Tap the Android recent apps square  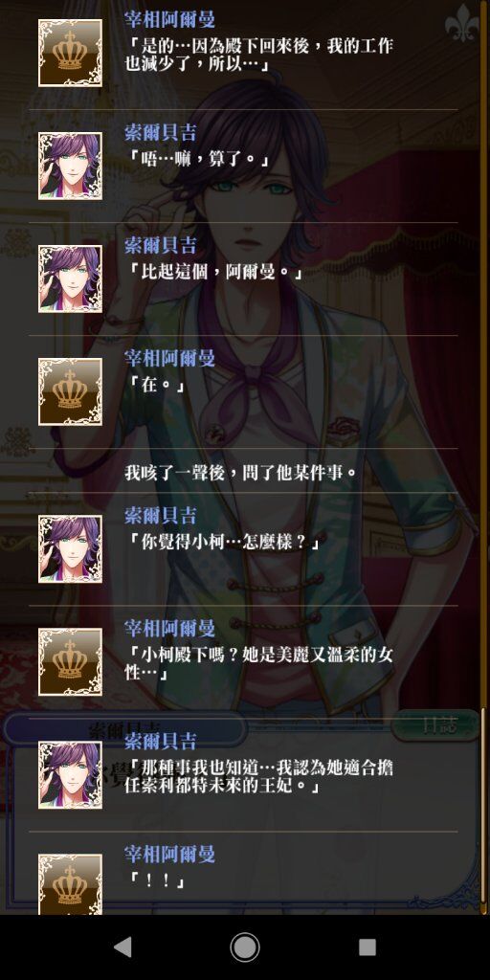tap(367, 947)
